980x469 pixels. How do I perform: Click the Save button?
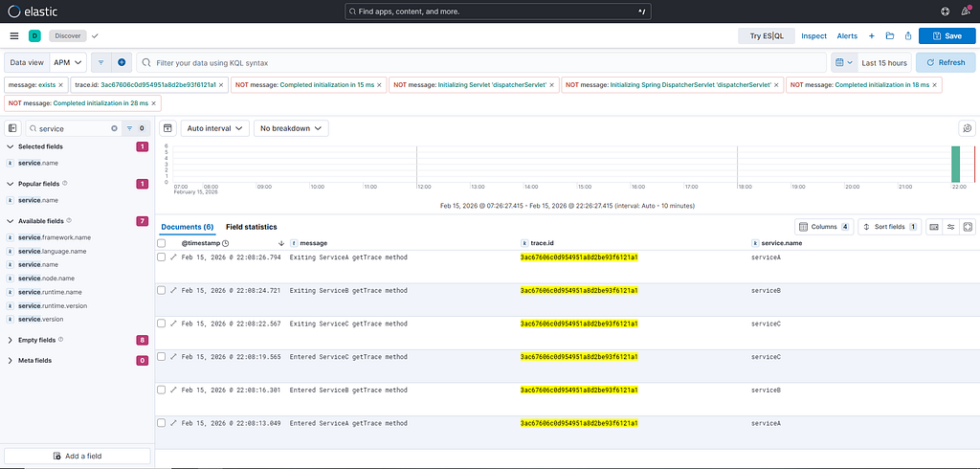tap(947, 36)
